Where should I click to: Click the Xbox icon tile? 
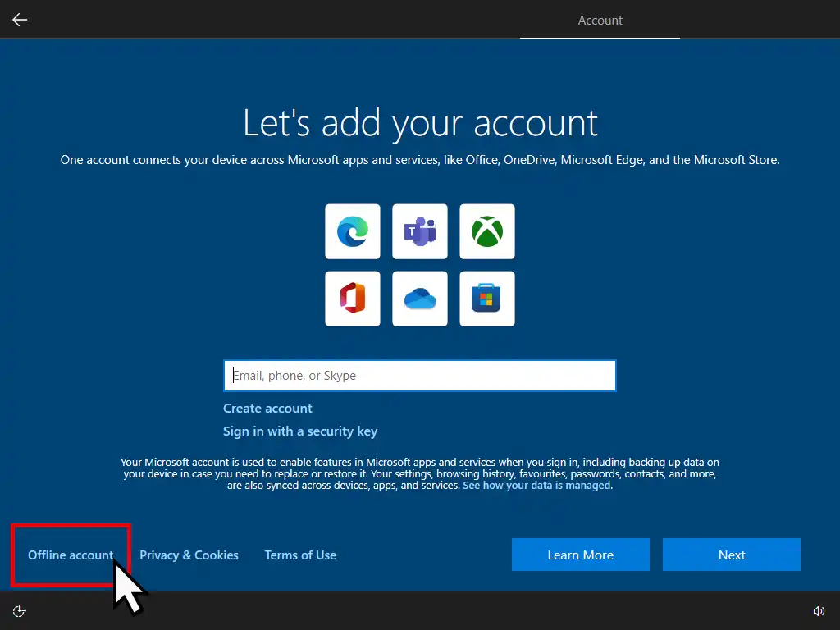(x=487, y=231)
